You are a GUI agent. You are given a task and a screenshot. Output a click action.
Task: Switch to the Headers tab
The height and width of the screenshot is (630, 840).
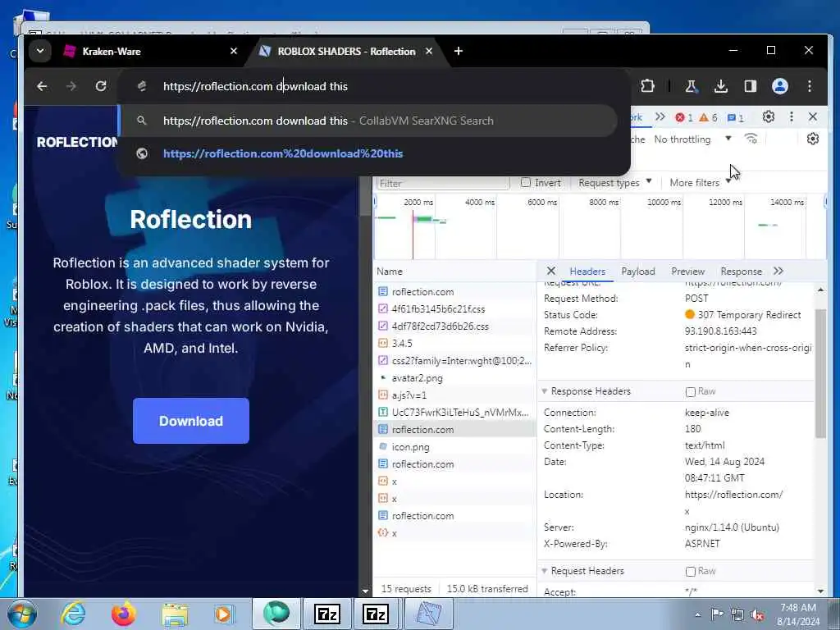click(x=587, y=272)
